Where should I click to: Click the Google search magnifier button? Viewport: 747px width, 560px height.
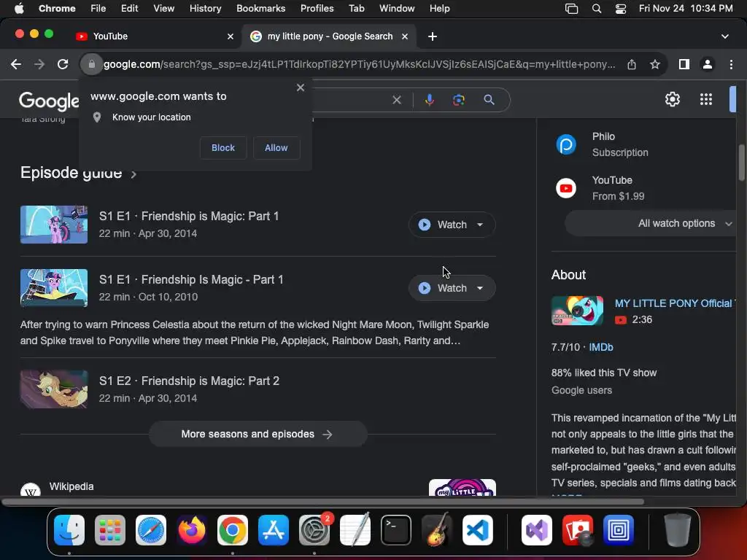click(x=489, y=100)
